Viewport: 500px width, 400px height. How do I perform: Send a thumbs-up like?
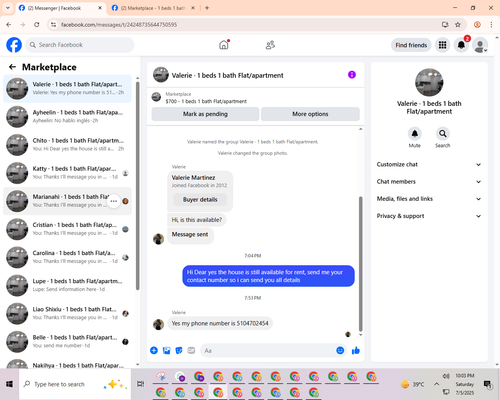click(x=356, y=350)
